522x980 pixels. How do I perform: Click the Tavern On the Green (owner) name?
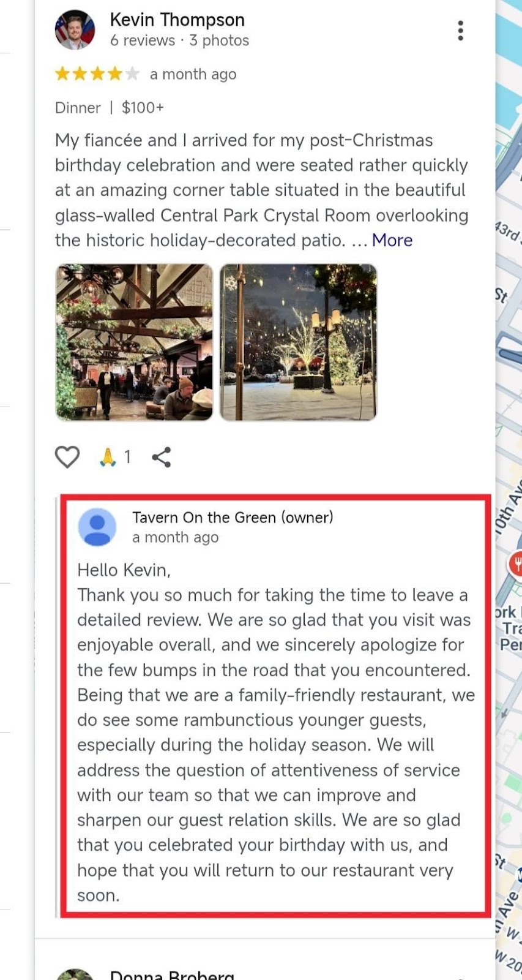click(x=233, y=518)
